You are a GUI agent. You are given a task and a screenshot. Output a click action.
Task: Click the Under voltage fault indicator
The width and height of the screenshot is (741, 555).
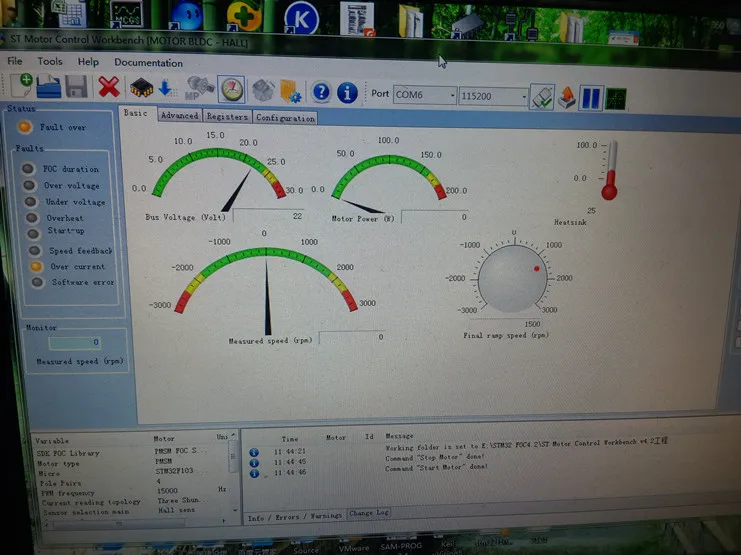click(x=30, y=202)
